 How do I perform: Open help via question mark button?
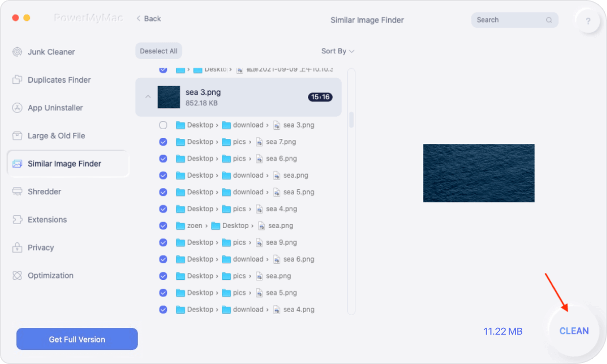coord(588,21)
